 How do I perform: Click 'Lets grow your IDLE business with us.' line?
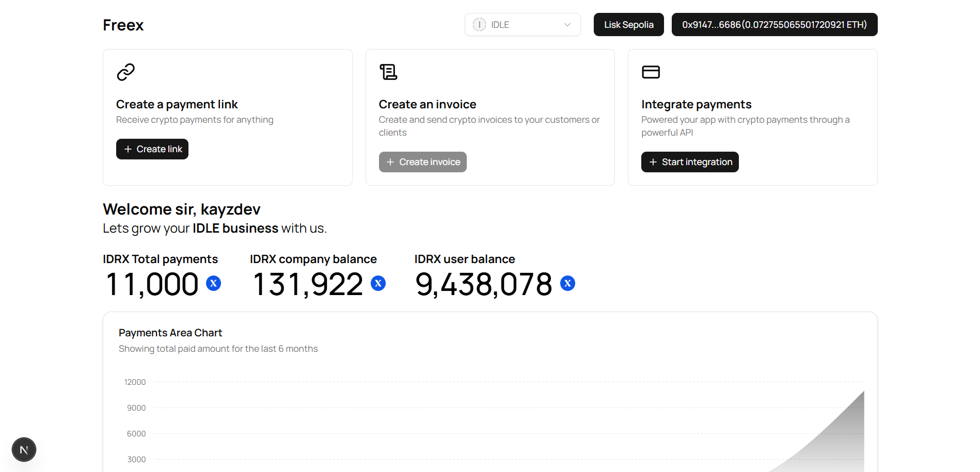click(x=215, y=229)
